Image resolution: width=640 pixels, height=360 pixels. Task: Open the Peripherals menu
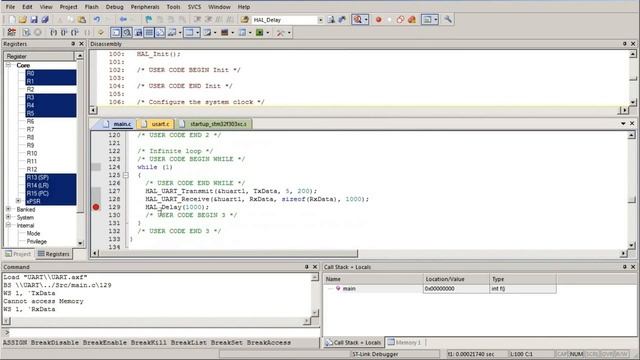coord(145,7)
